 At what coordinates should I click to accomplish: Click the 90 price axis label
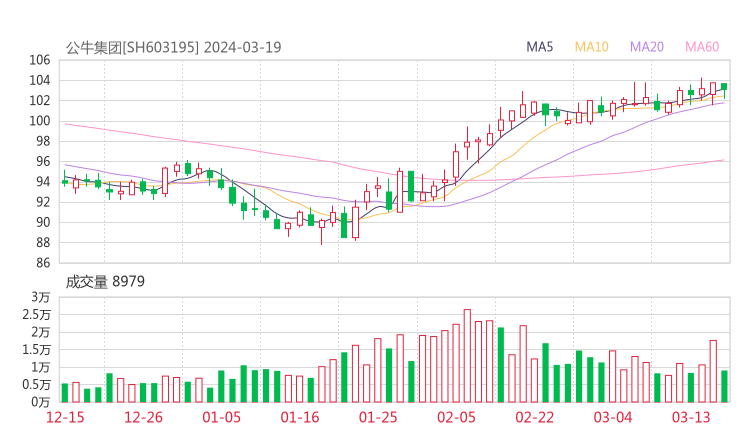(43, 222)
